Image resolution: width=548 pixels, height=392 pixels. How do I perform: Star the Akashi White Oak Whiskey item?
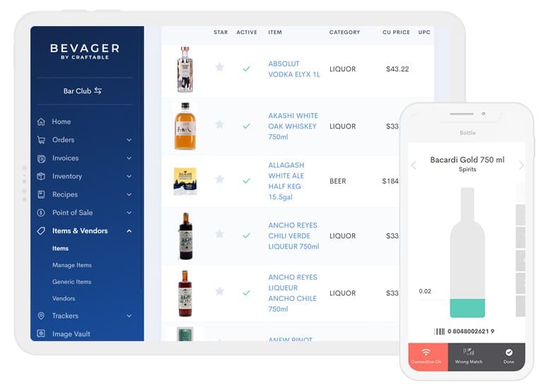(219, 124)
